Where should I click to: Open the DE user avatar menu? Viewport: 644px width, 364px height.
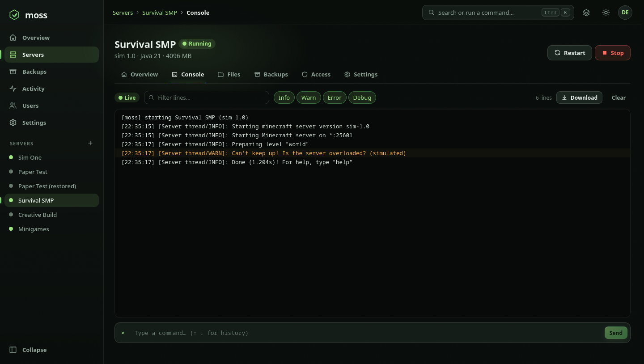pyautogui.click(x=625, y=13)
